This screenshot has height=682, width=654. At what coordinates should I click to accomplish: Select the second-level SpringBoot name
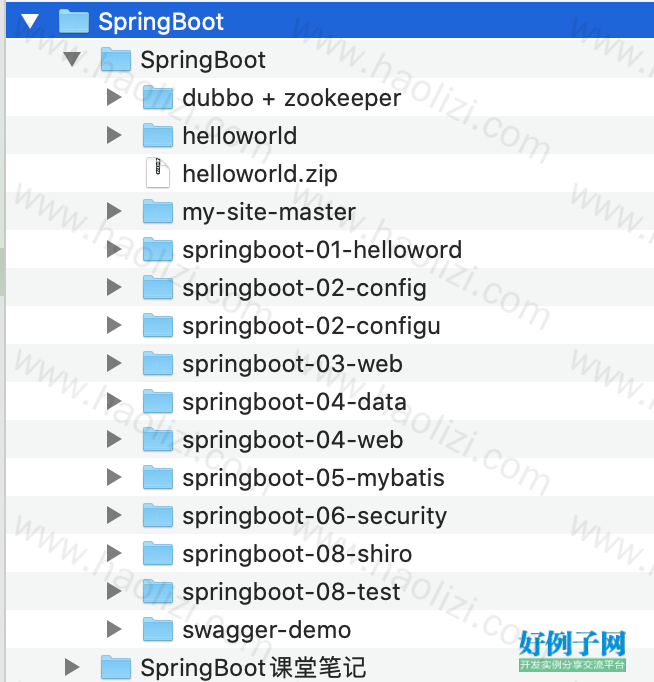coord(203,60)
